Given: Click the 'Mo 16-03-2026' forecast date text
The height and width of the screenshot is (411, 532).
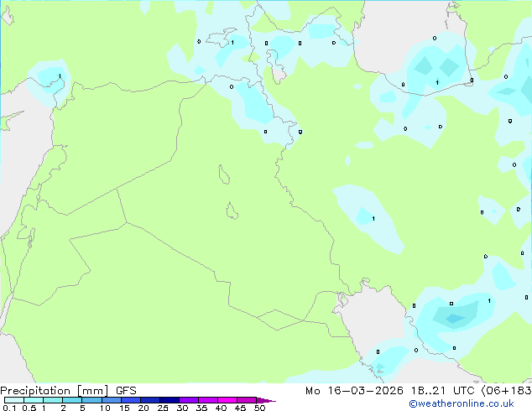Looking at the screenshot, I should pos(354,391).
